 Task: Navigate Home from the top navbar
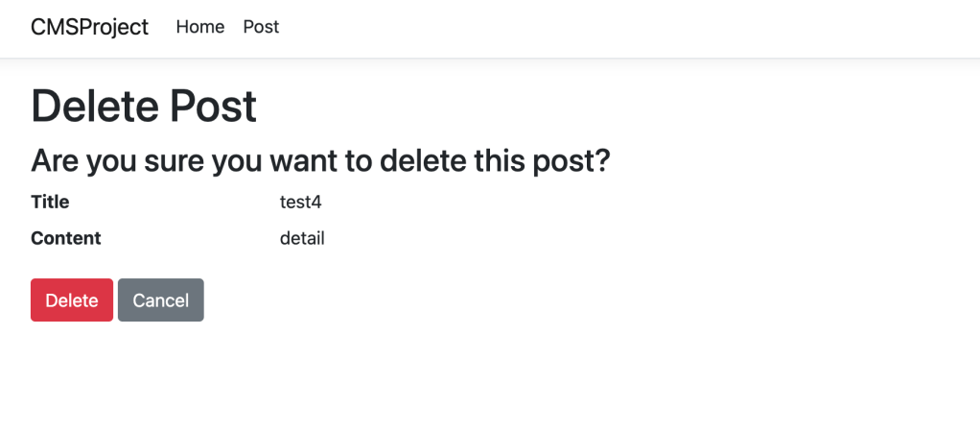click(x=200, y=27)
